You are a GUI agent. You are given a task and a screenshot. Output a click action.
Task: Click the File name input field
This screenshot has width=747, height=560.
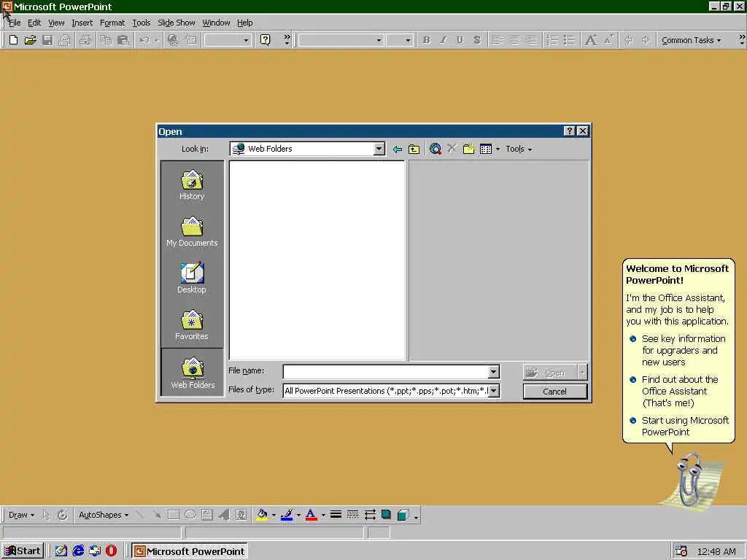click(386, 371)
